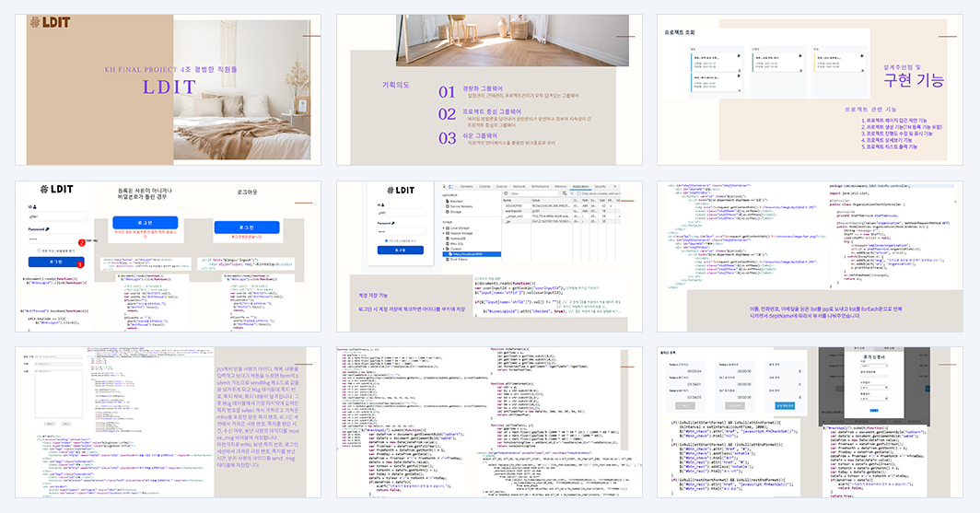Click the LDIT logo on the title slide

click(x=50, y=22)
